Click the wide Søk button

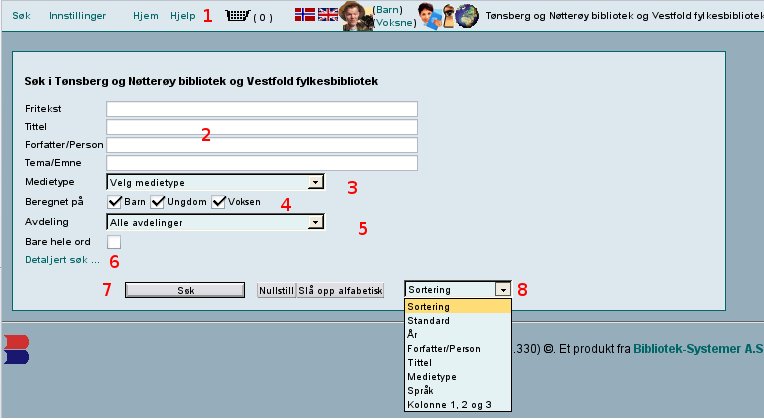(x=185, y=290)
